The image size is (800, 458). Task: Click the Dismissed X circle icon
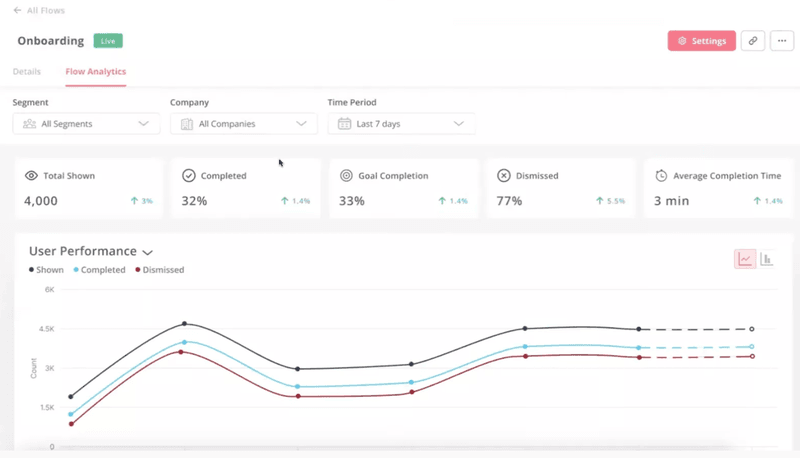504,176
